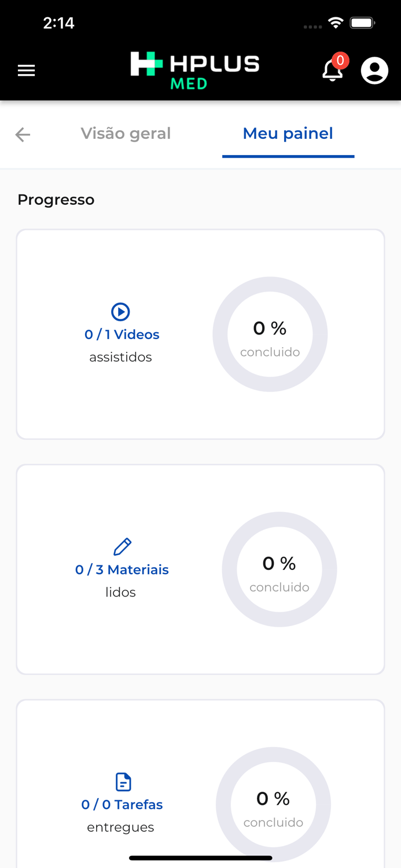Tap the red notification count badge
The width and height of the screenshot is (401, 868).
pos(340,60)
